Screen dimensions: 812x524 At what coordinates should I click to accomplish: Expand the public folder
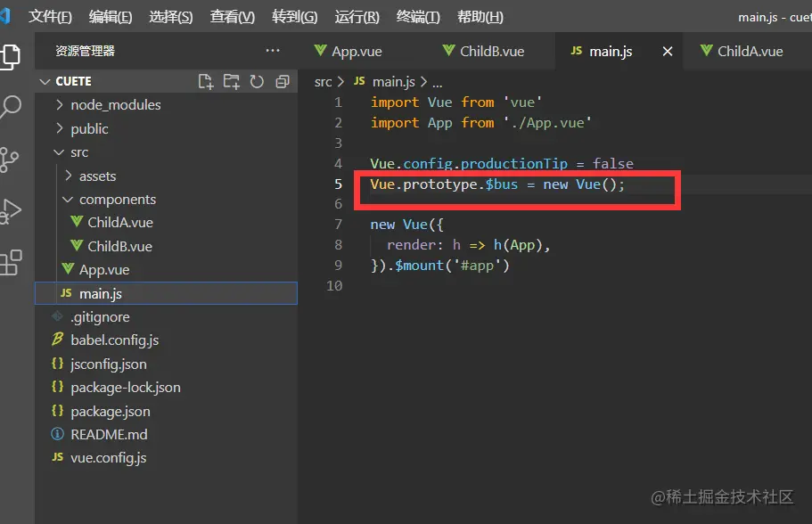pos(60,128)
